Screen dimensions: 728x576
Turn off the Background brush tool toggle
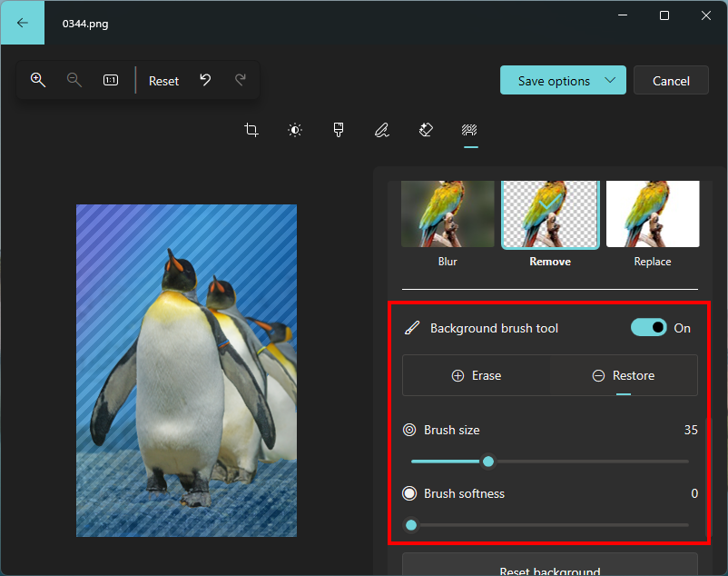pyautogui.click(x=648, y=328)
